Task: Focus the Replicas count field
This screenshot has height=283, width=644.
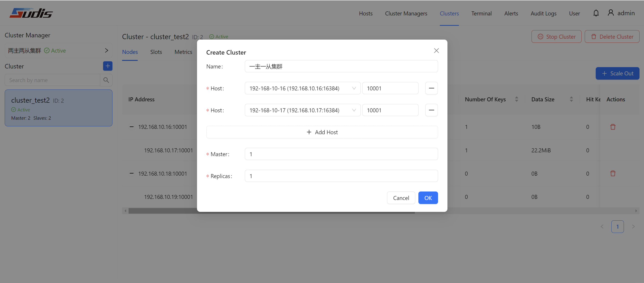Action: (x=341, y=176)
